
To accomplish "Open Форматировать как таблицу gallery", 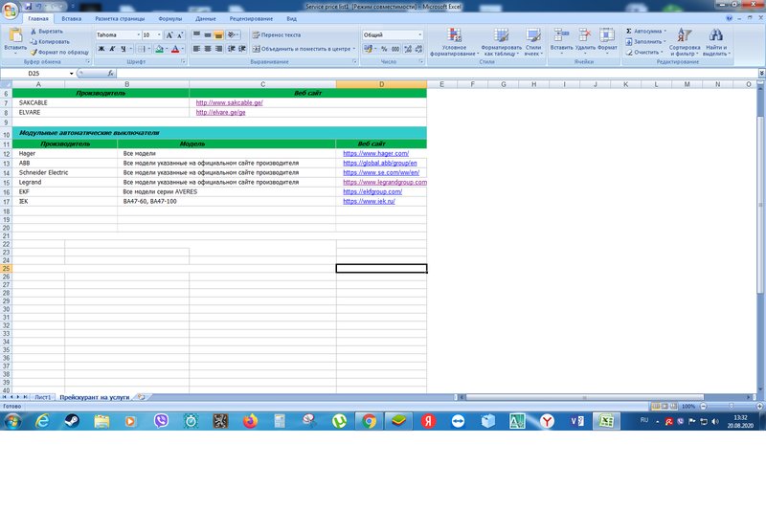I will pos(501,42).
